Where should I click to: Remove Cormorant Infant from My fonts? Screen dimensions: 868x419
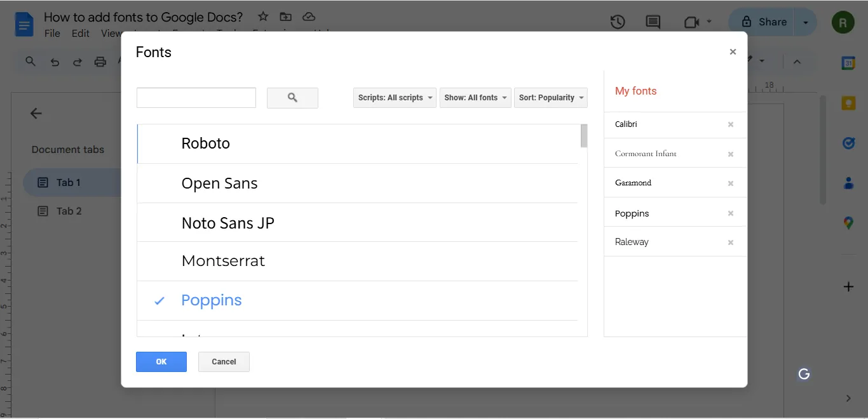[x=731, y=154]
